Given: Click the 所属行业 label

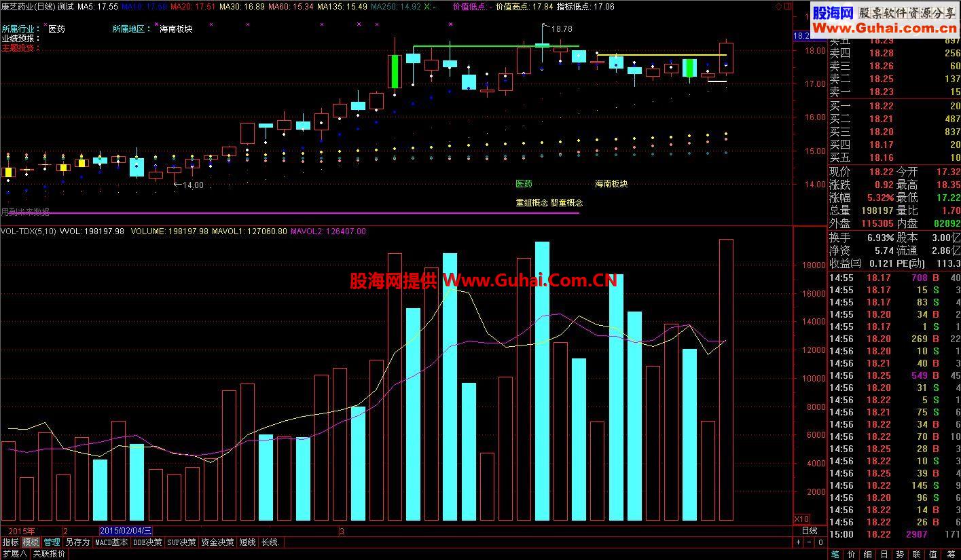Looking at the screenshot, I should (x=20, y=29).
